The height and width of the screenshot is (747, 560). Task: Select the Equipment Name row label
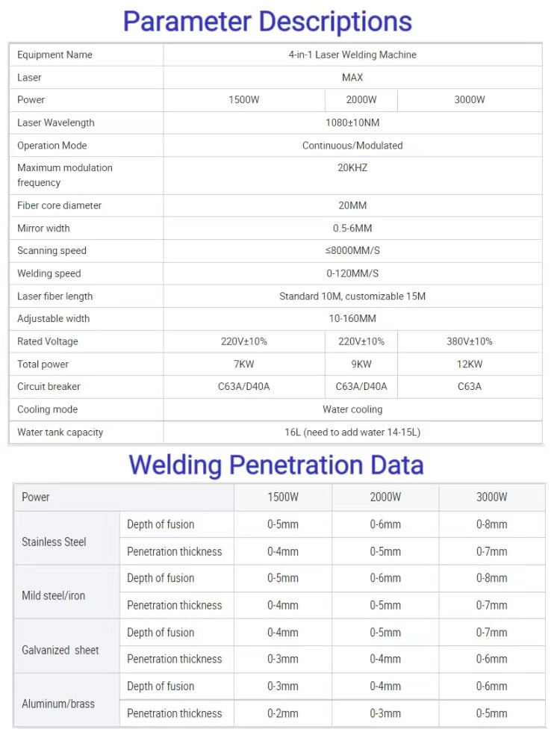(x=55, y=55)
